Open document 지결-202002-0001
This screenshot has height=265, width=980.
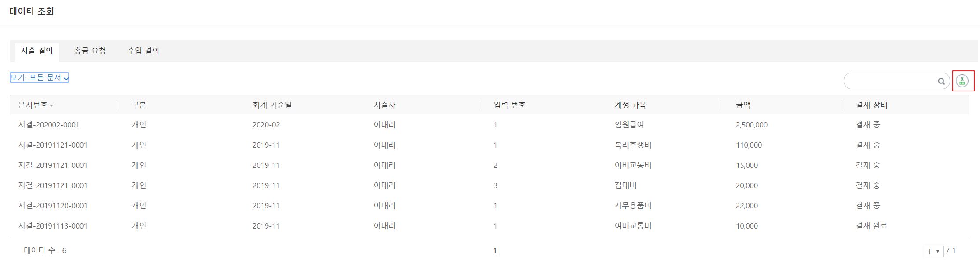coord(49,125)
